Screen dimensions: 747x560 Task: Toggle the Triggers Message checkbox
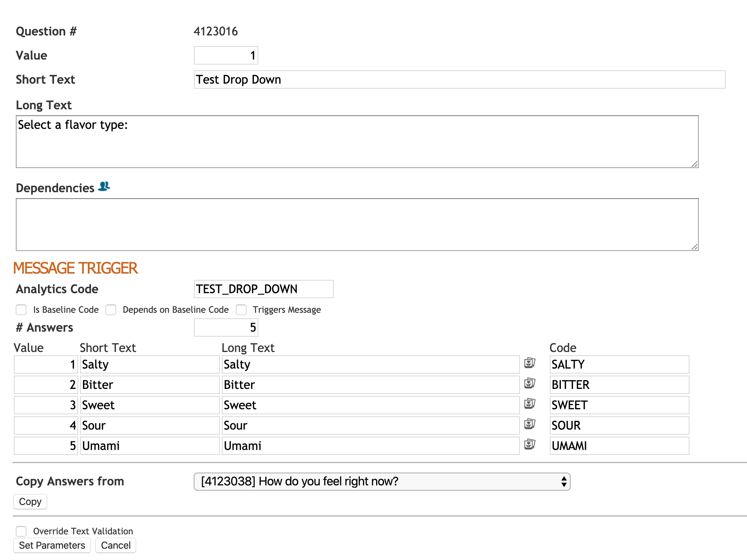(241, 310)
